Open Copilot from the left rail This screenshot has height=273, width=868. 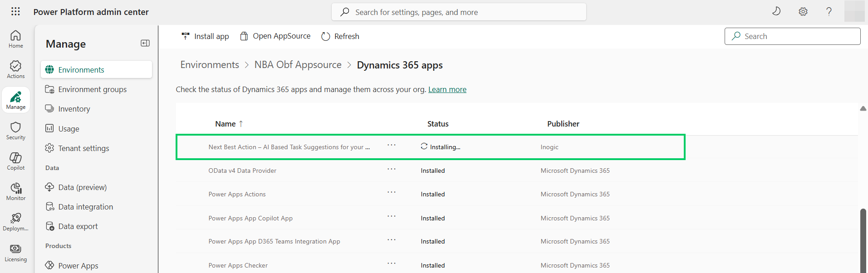point(15,161)
